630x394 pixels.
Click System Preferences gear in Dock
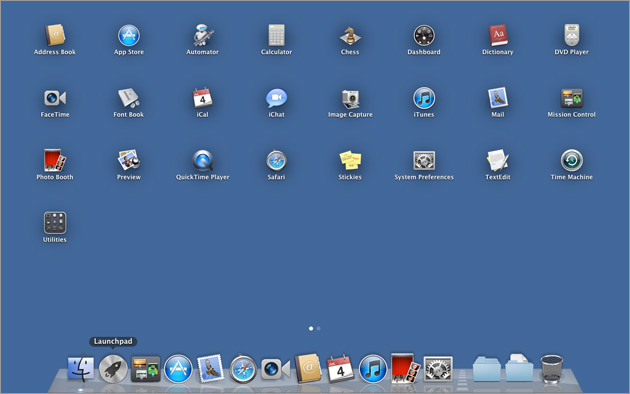(438, 368)
